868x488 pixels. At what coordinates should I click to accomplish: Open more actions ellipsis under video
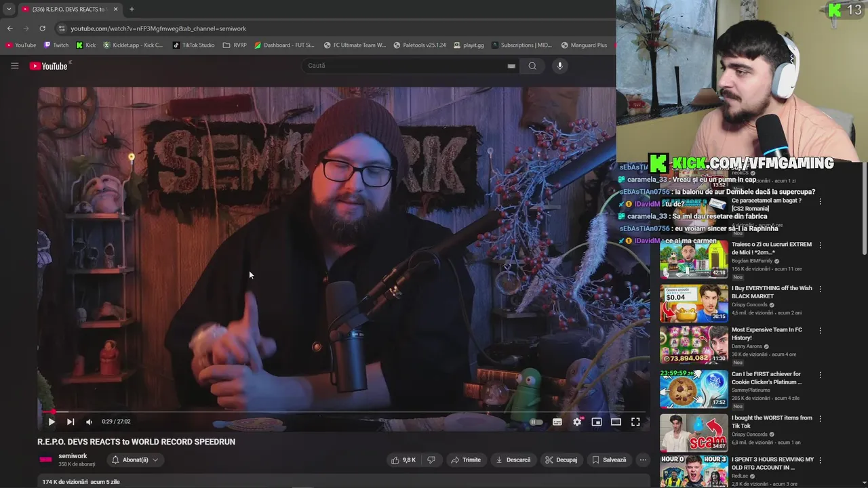643,460
